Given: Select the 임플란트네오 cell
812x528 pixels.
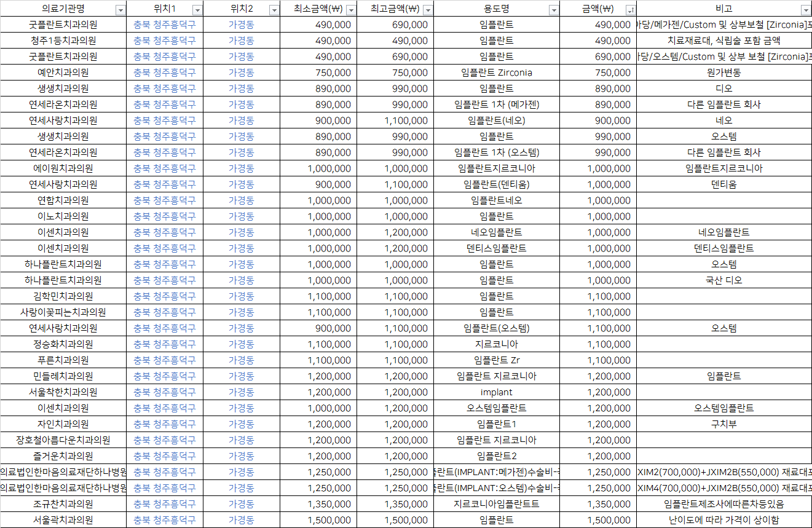Looking at the screenshot, I should (x=497, y=200).
